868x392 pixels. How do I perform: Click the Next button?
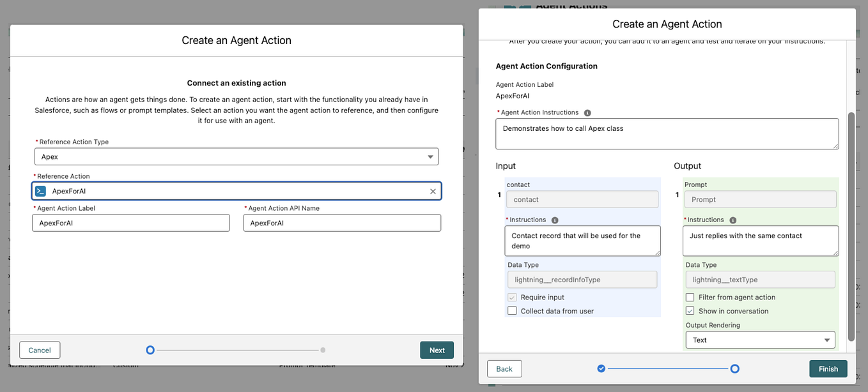(x=437, y=350)
